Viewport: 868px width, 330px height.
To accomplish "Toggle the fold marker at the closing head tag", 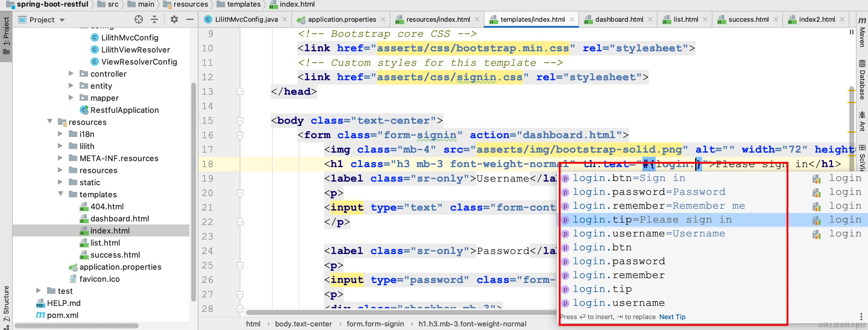I will pos(240,92).
